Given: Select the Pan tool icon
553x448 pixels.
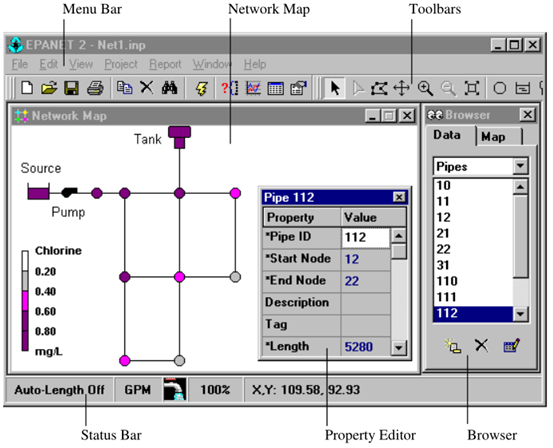Looking at the screenshot, I should click(x=402, y=88).
